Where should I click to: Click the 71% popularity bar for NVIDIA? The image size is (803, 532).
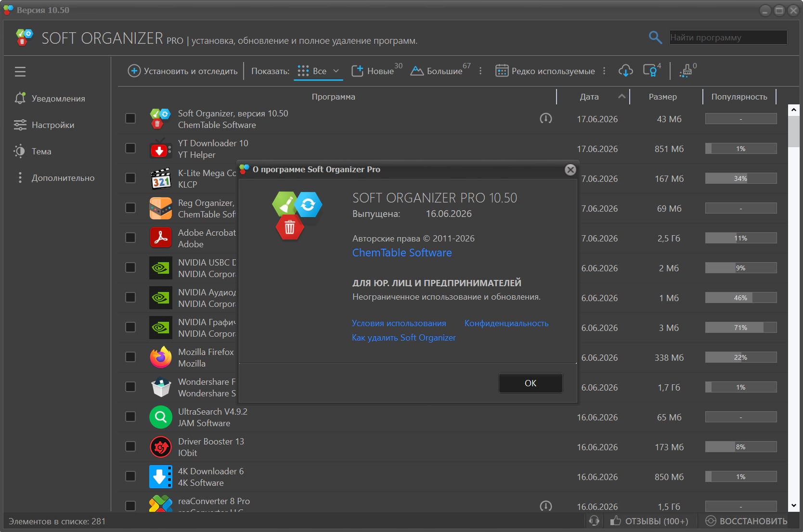[x=741, y=328]
